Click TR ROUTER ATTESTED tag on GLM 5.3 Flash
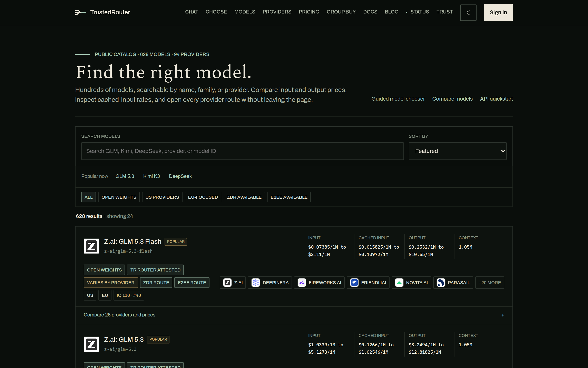This screenshot has width=588, height=368. tap(155, 270)
